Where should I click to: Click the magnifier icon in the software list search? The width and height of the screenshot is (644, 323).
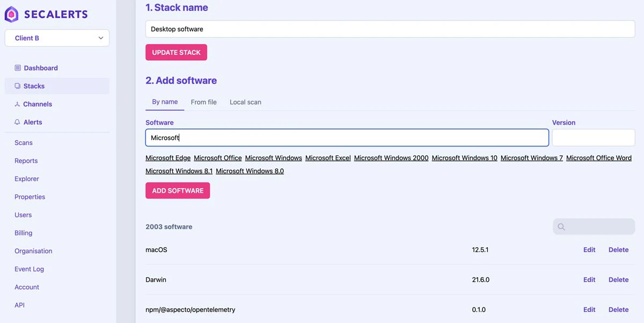click(561, 226)
